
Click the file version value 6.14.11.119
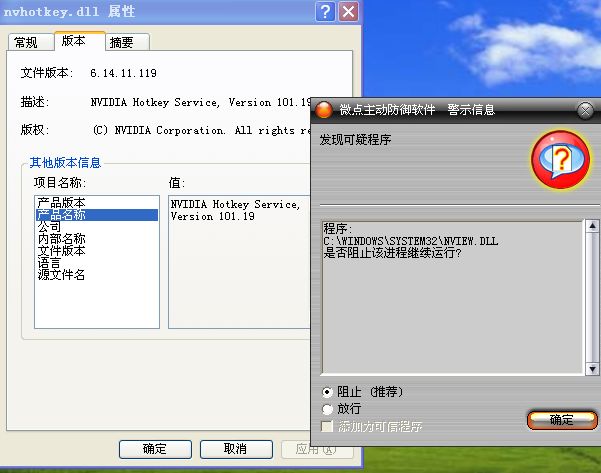(x=123, y=73)
